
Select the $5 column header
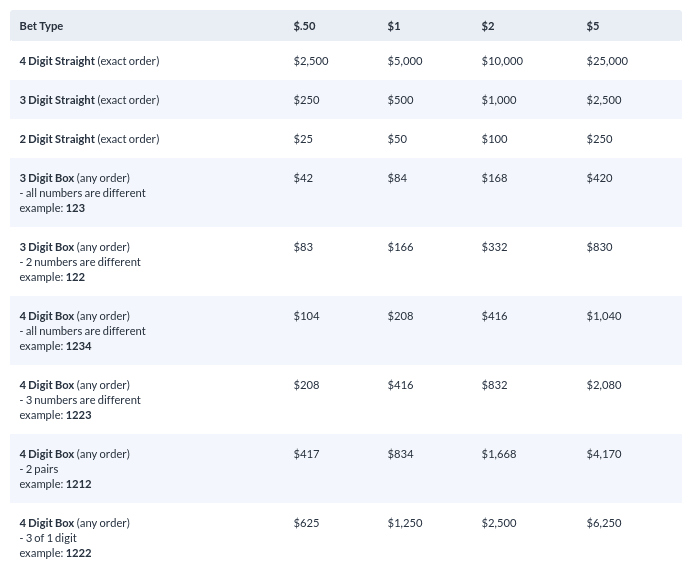(x=593, y=26)
